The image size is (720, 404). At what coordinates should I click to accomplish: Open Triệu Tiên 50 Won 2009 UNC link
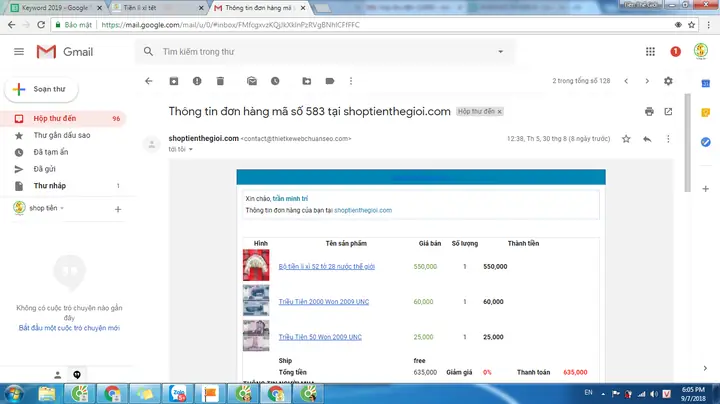320,337
